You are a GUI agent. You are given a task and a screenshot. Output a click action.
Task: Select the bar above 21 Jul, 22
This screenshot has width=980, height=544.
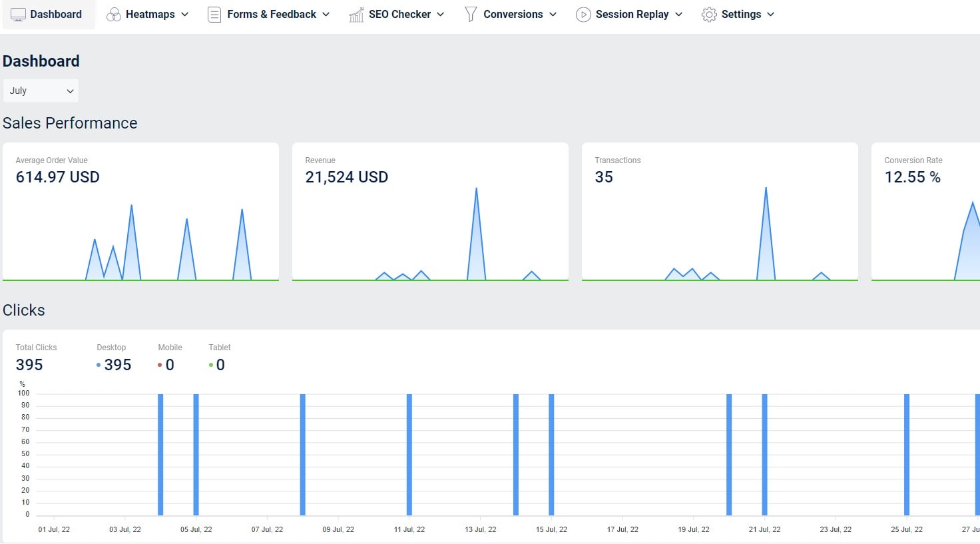[x=764, y=455]
